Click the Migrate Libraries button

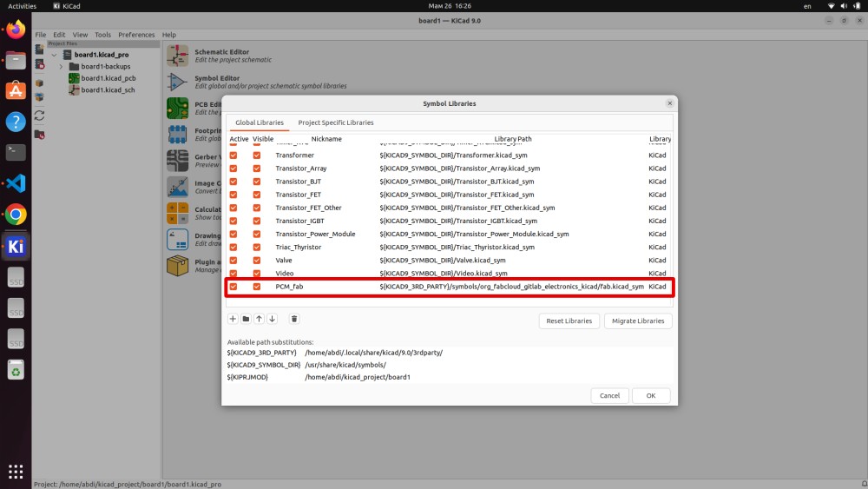(638, 320)
